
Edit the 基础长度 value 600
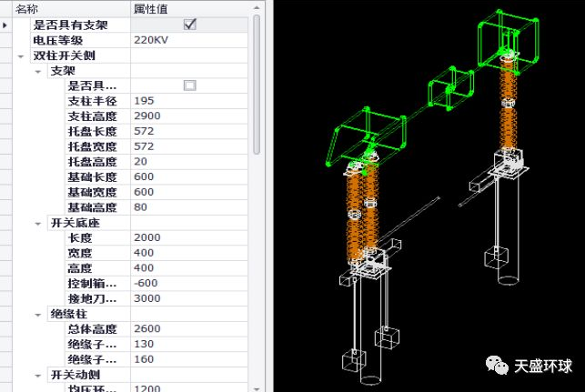point(189,176)
